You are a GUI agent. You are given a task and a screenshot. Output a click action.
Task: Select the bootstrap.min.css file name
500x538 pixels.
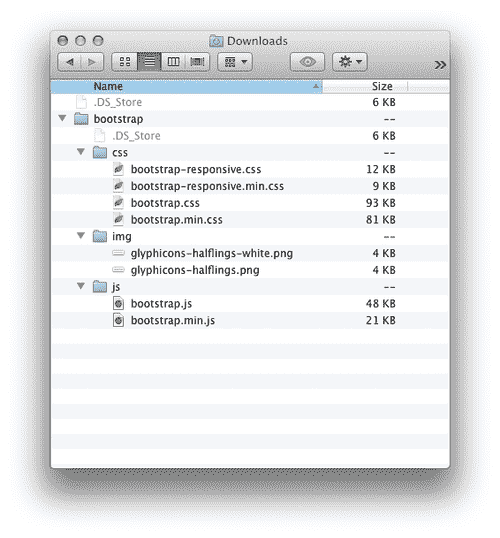tap(176, 220)
